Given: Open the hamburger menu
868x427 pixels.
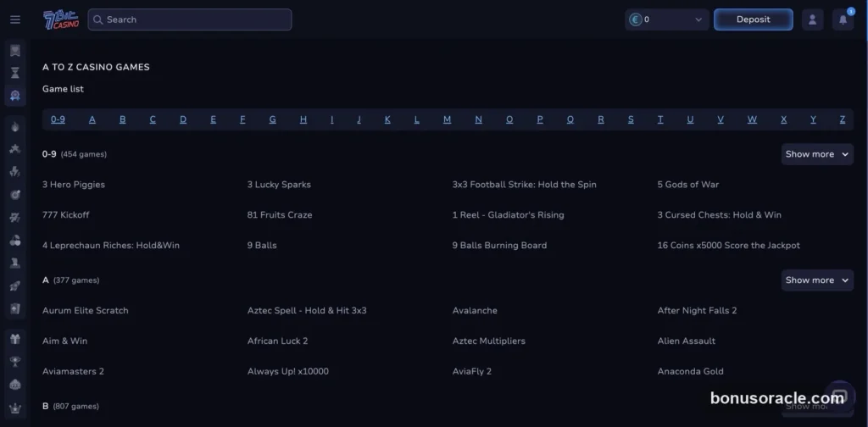Looking at the screenshot, I should pos(15,19).
